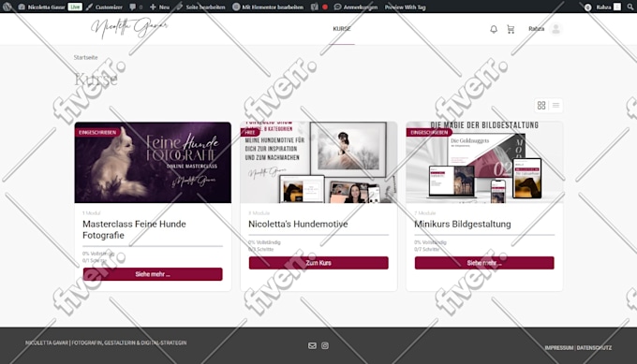Click the progress bar of Masterclass course
The height and width of the screenshot is (364, 637).
tap(153, 246)
